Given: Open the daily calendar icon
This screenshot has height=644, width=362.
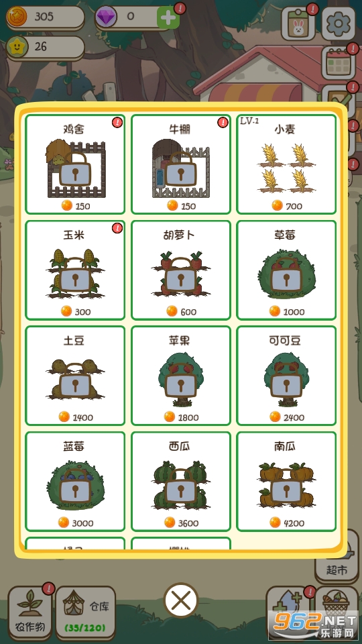Looking at the screenshot, I should [338, 63].
